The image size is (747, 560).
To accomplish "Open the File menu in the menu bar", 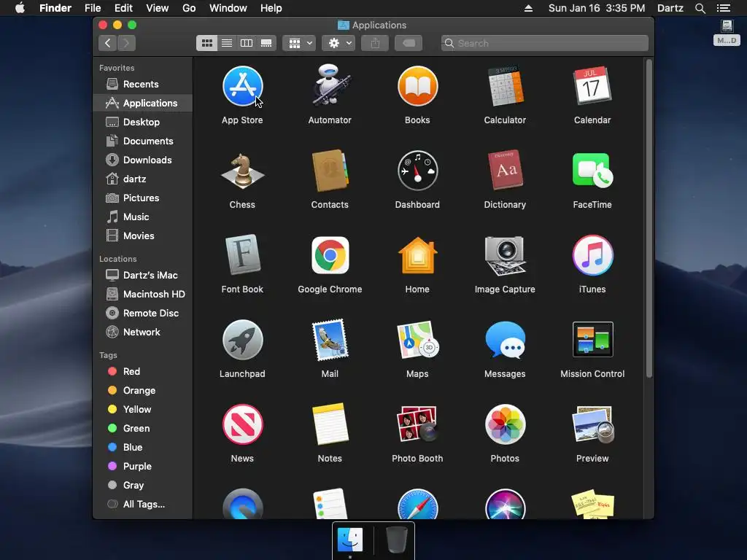I will tap(93, 8).
